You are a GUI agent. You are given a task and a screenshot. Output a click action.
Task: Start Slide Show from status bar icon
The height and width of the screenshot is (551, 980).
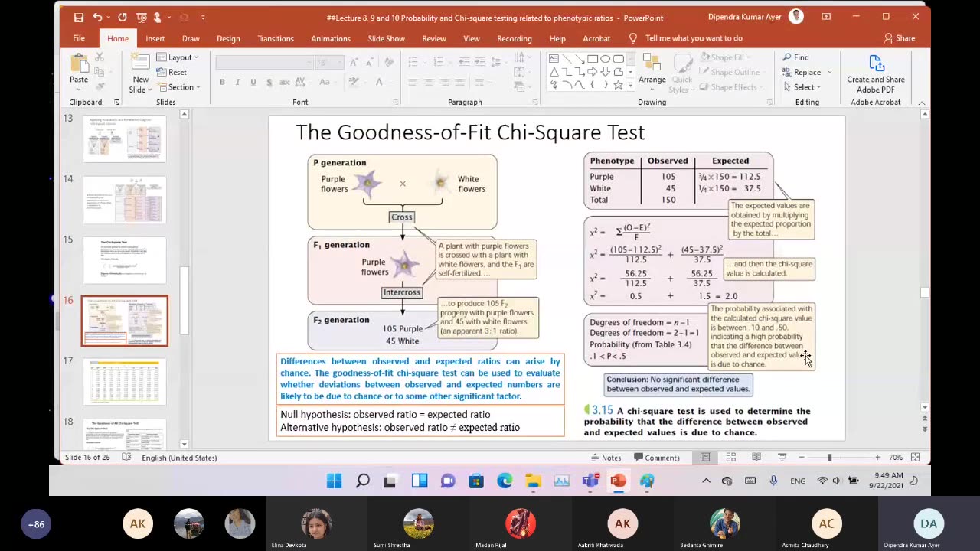click(x=782, y=458)
